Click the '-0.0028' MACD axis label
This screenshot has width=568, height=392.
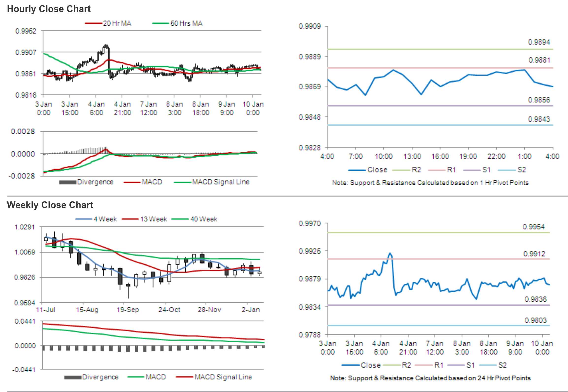click(x=22, y=176)
